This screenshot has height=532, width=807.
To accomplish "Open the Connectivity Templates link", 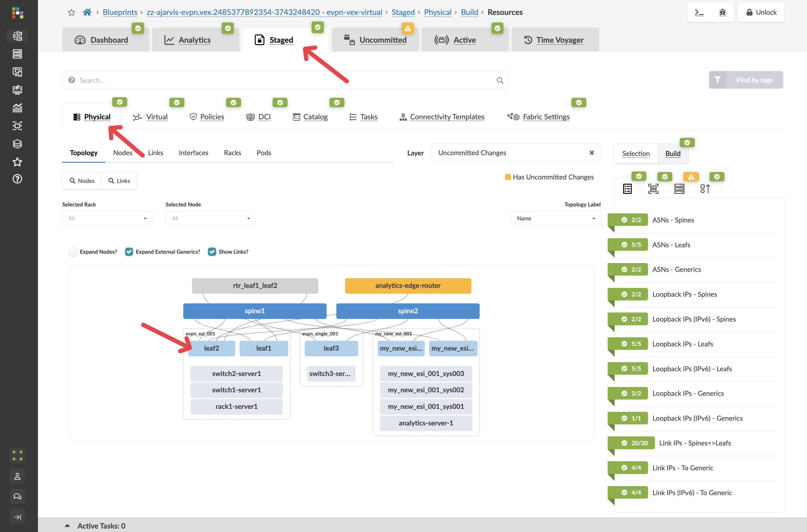I will coord(447,117).
